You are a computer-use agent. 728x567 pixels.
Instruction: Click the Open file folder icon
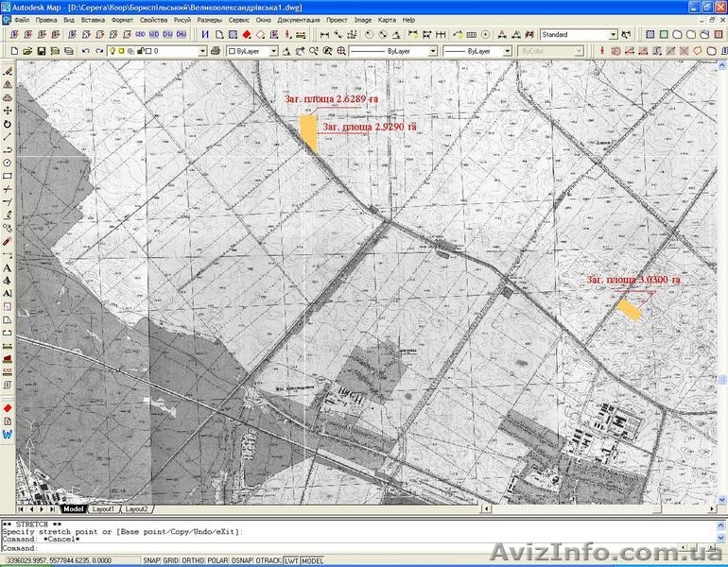pyautogui.click(x=27, y=51)
